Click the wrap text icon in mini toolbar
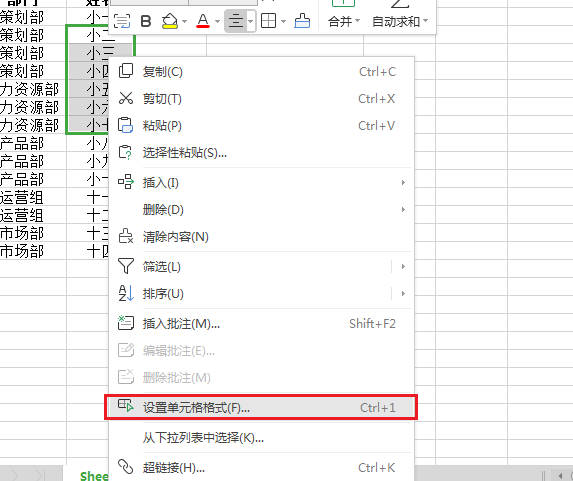 coord(122,21)
